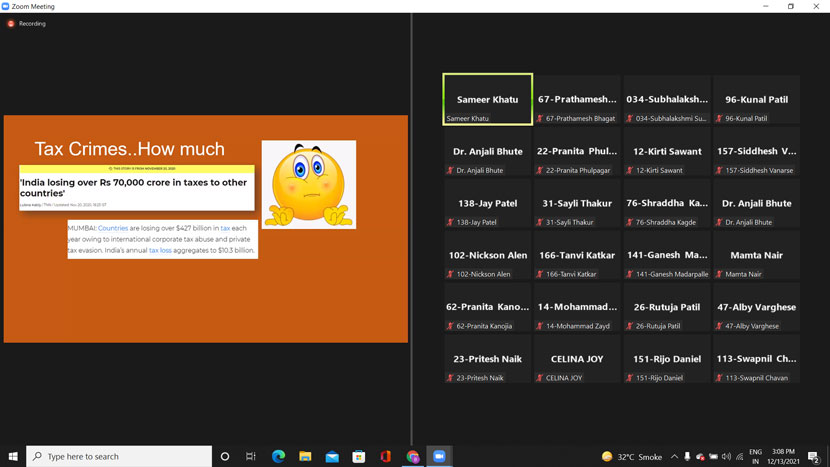Click the muted mic icon beside 26-Rutuja Patil
The width and height of the screenshot is (830, 467).
630,326
